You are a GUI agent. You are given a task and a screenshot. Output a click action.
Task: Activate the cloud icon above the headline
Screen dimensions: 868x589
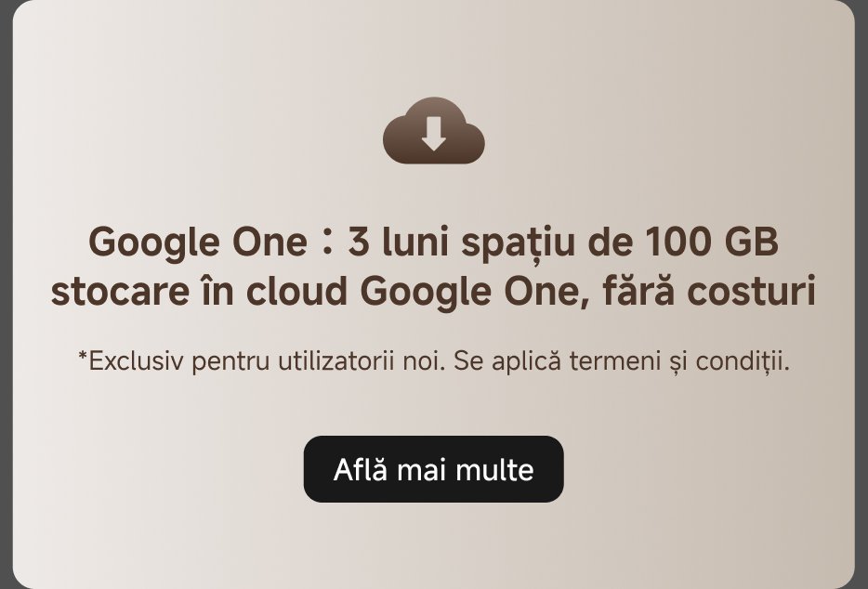(x=434, y=130)
